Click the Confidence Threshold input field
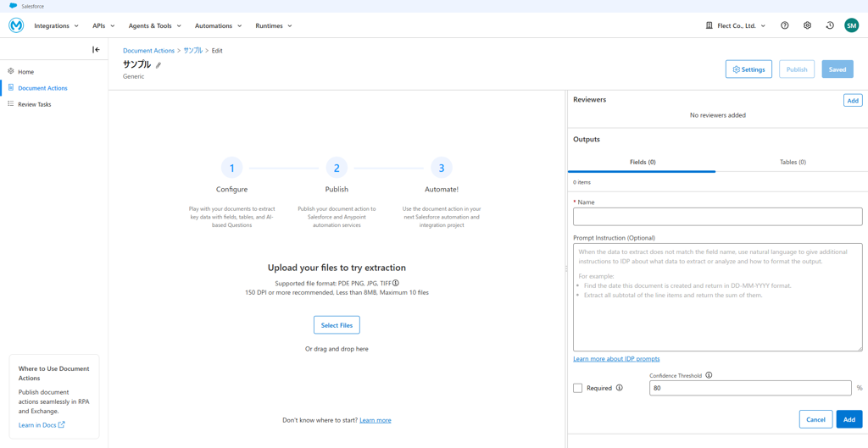The height and width of the screenshot is (448, 868). pos(750,388)
